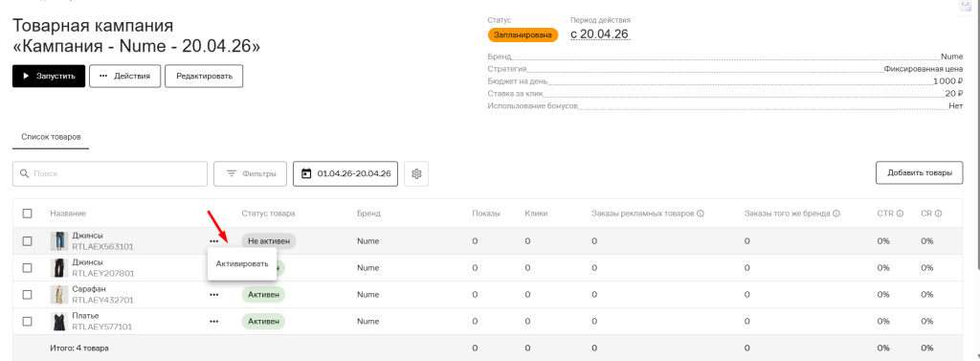This screenshot has width=980, height=361.
Task: Click product code RTLAEY432701
Action: point(102,300)
